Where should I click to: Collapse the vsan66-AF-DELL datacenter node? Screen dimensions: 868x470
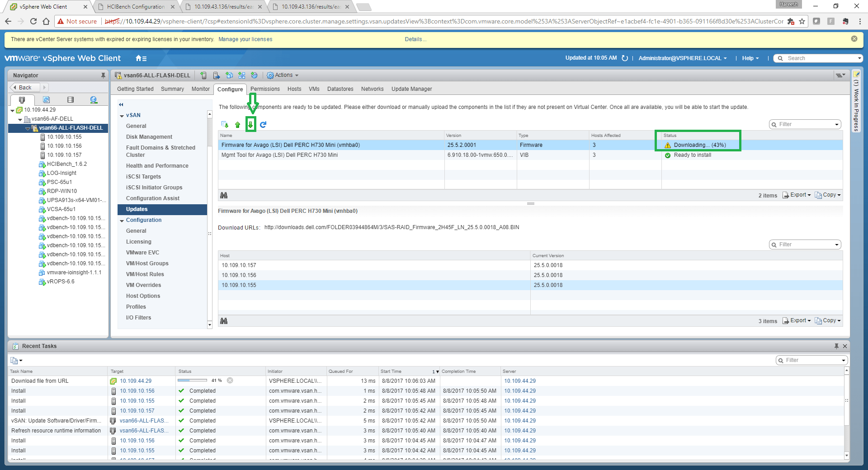point(20,119)
